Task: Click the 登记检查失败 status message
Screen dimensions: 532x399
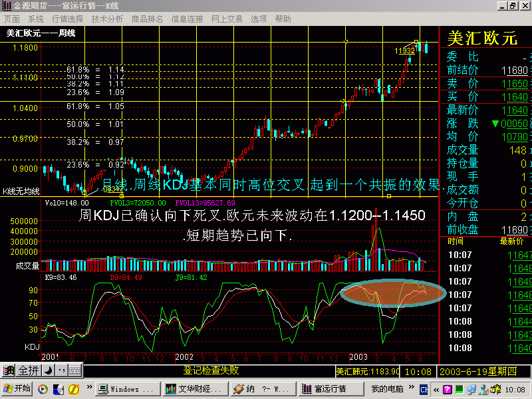Action: [x=211, y=370]
